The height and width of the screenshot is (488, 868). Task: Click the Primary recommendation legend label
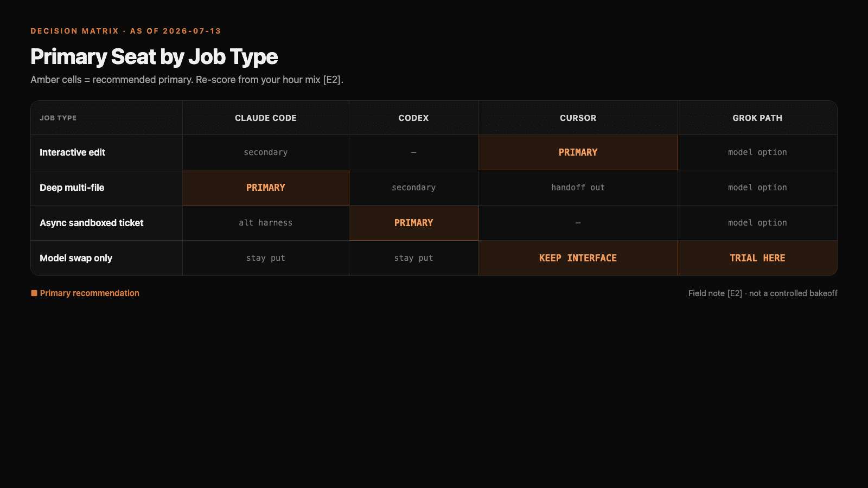[x=90, y=293]
